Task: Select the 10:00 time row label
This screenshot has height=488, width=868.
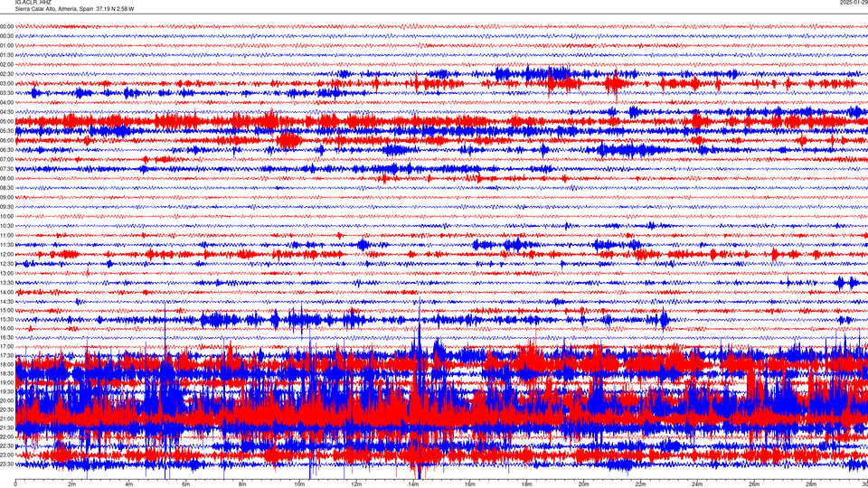Action: 6,216
